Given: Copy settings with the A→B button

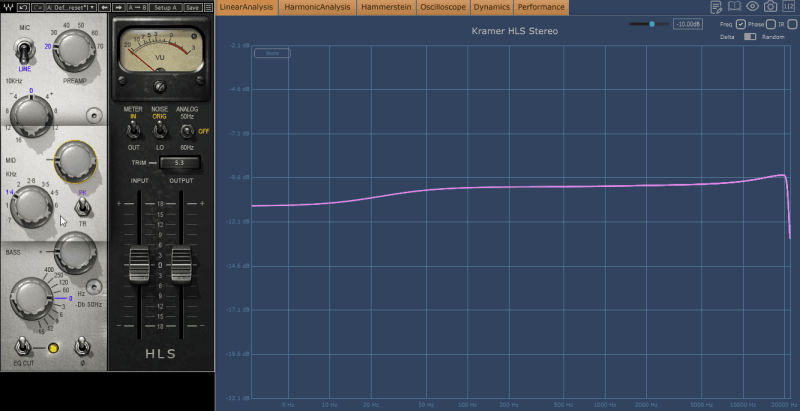Looking at the screenshot, I should tap(137, 8).
